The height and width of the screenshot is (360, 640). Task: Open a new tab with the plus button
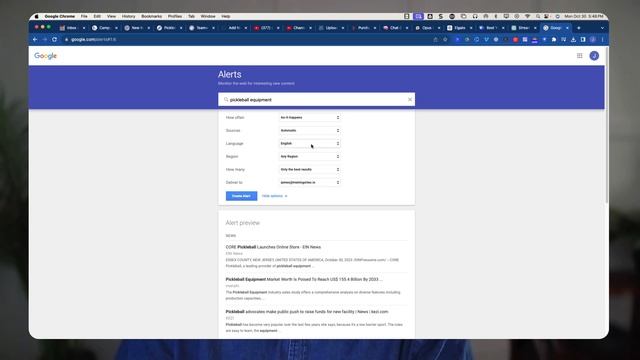pos(578,28)
